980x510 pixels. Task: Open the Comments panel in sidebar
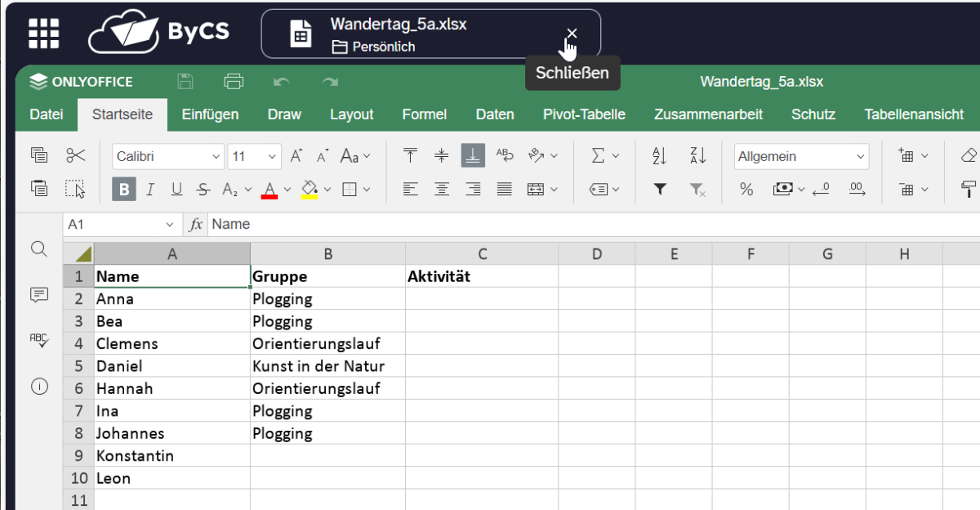coord(38,295)
